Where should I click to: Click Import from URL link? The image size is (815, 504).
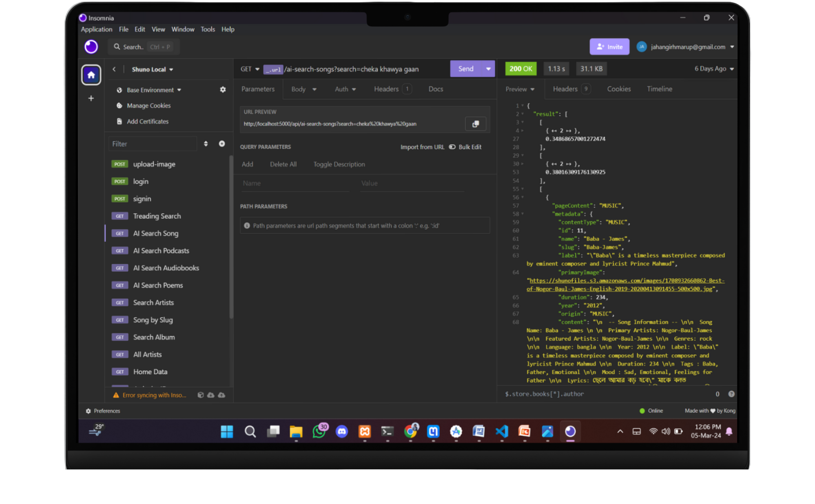[x=422, y=147]
